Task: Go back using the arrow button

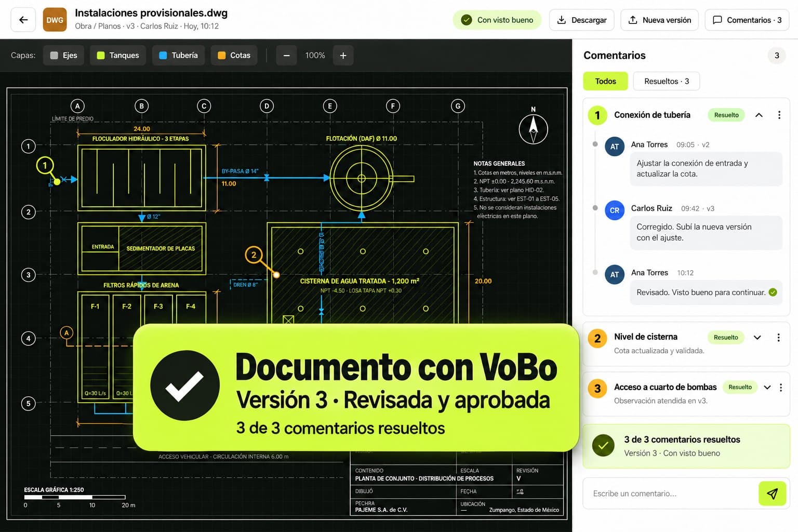Action: coord(23,20)
